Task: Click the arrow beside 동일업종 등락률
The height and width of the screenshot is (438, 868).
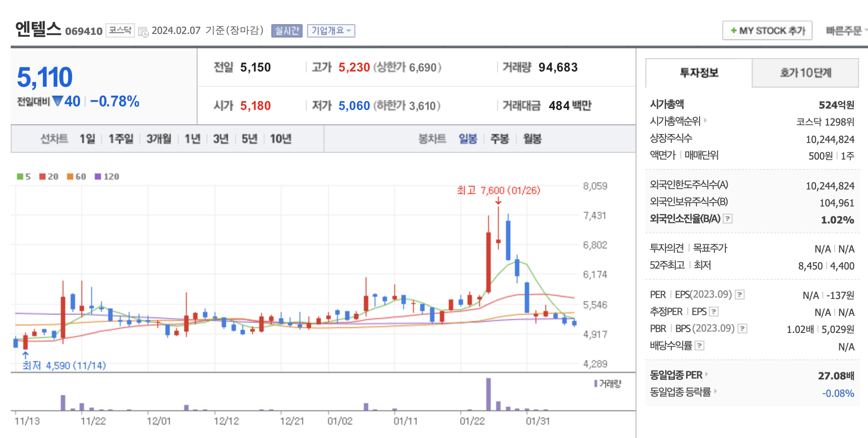Action: (715, 391)
